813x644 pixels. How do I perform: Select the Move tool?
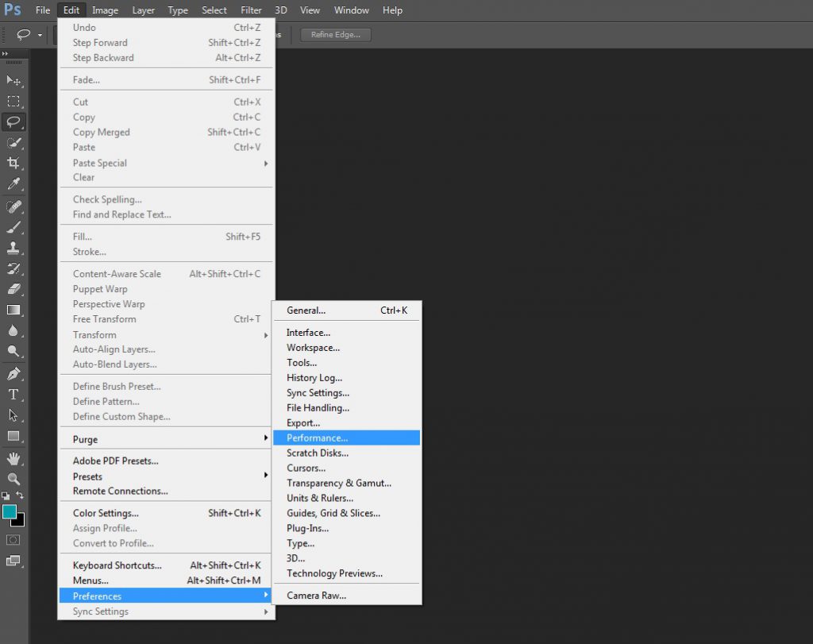pyautogui.click(x=13, y=80)
